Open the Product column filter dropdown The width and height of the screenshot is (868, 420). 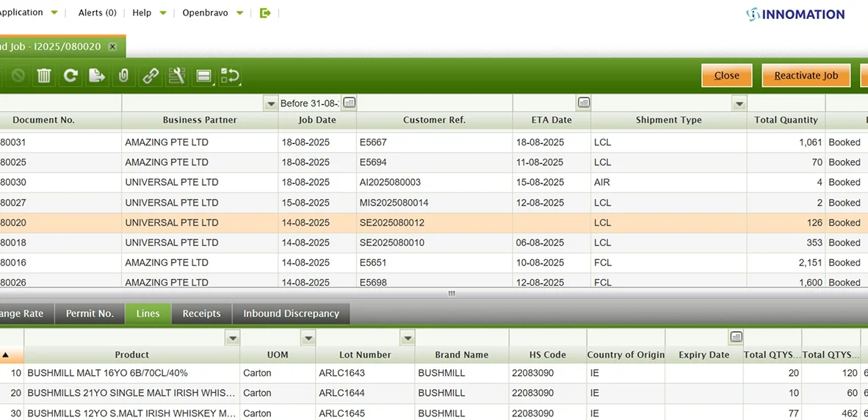pos(233,338)
